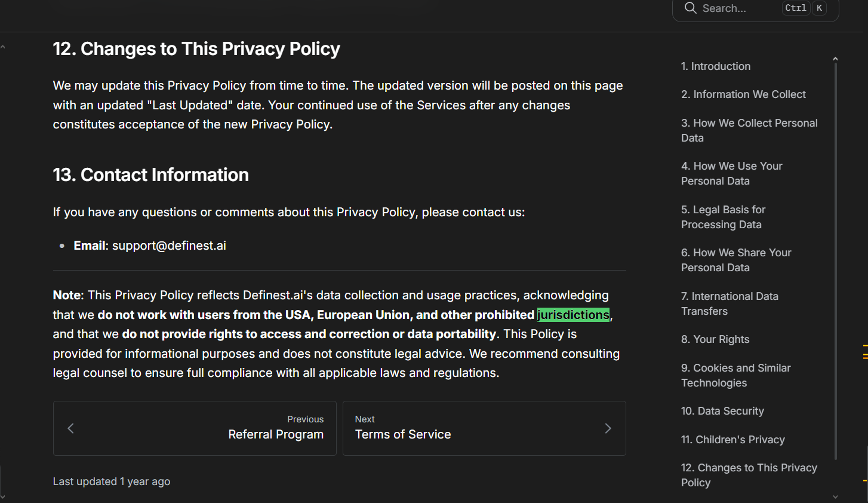Jump to 1. Introduction section
The height and width of the screenshot is (503, 868).
coord(716,66)
